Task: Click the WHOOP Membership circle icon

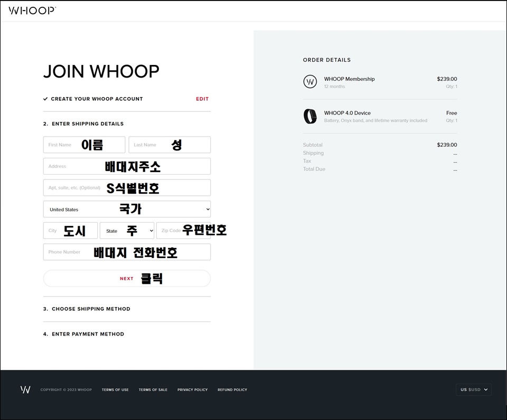Action: 310,81
